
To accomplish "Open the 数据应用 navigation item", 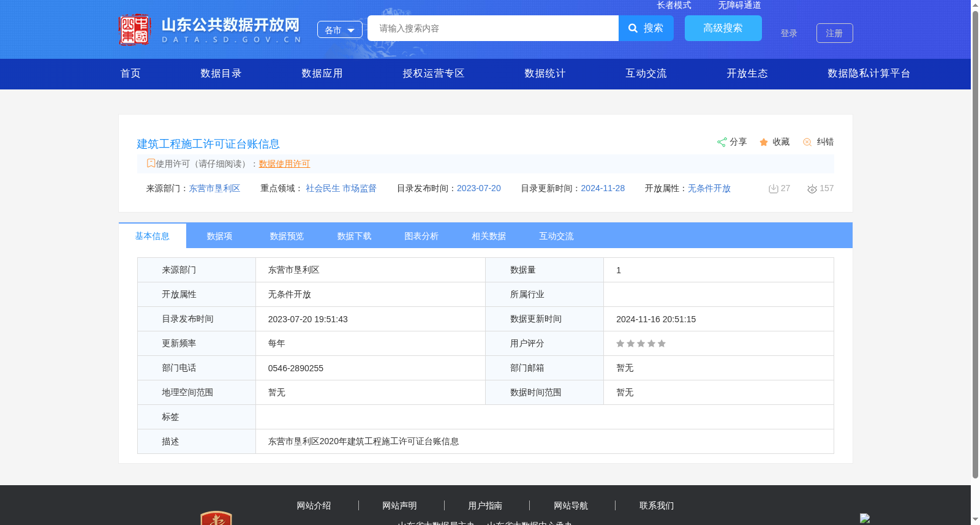I will [x=322, y=74].
